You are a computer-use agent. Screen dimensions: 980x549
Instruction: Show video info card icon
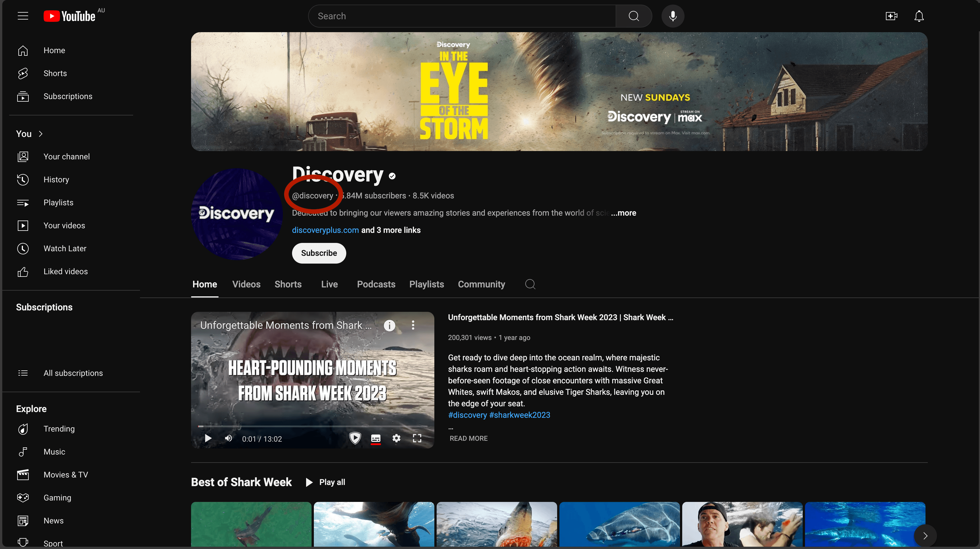[389, 325]
